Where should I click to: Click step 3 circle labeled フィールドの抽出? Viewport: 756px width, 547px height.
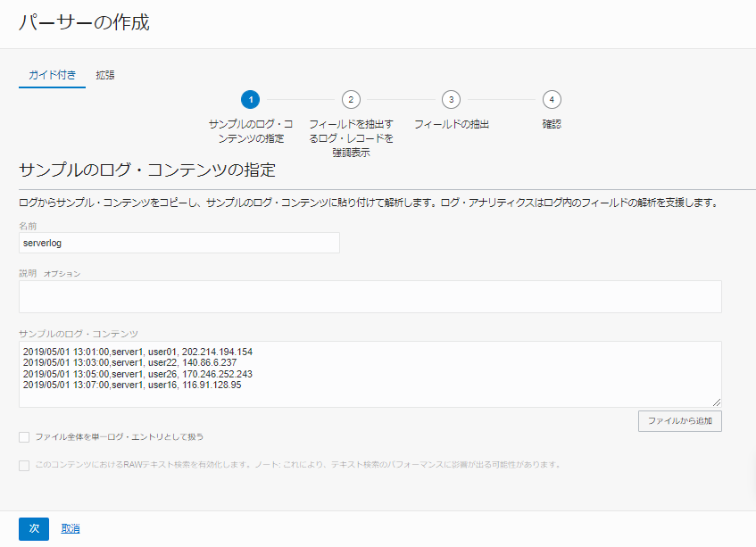[451, 101]
